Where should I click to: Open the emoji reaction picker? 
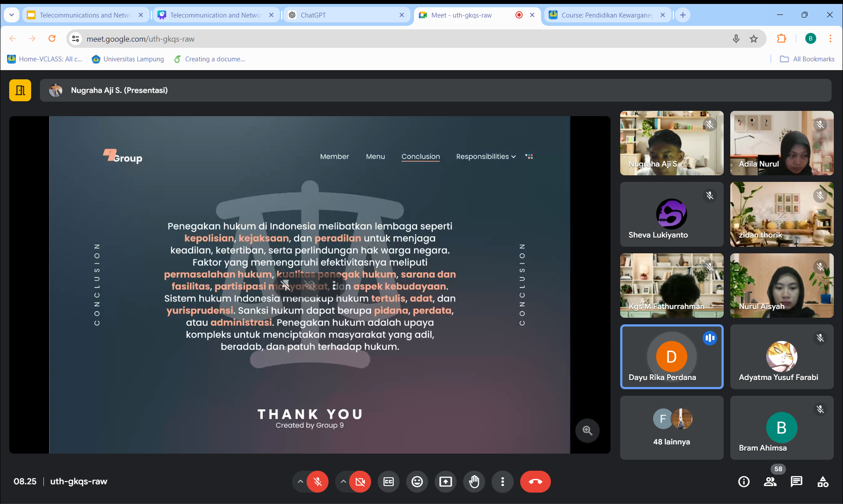417,482
